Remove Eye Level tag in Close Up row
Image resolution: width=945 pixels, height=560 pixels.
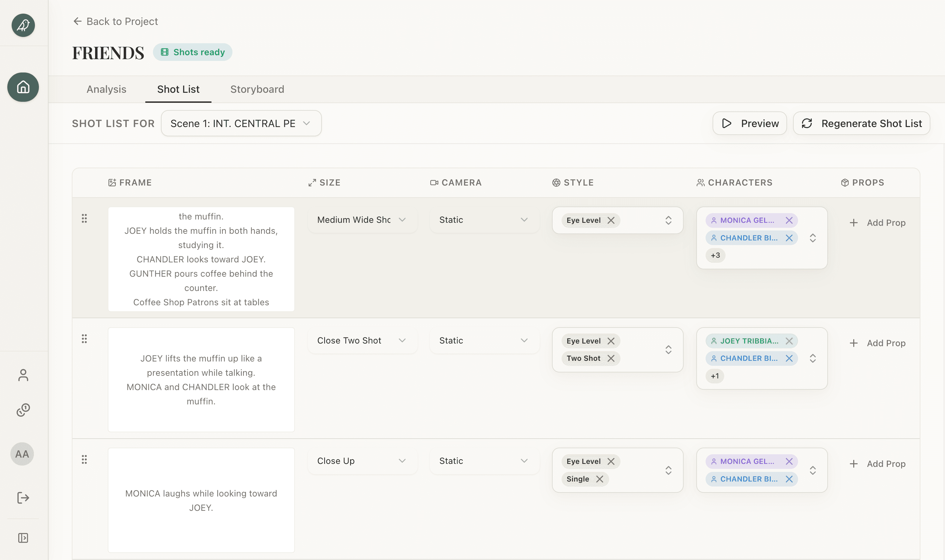click(611, 462)
